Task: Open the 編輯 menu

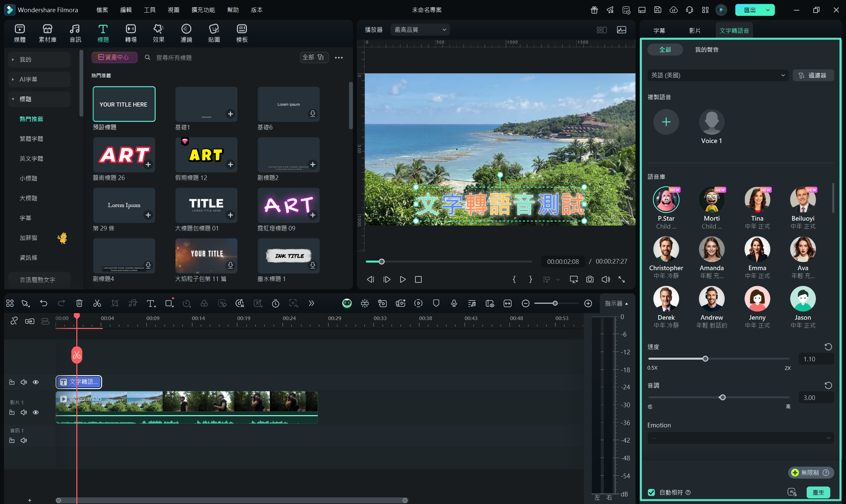Action: pyautogui.click(x=126, y=10)
